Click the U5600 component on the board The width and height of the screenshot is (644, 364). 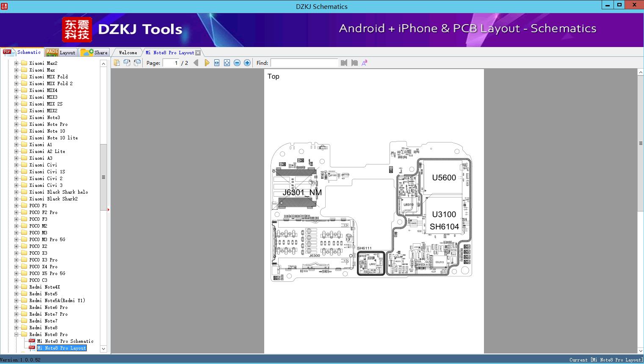tap(444, 178)
